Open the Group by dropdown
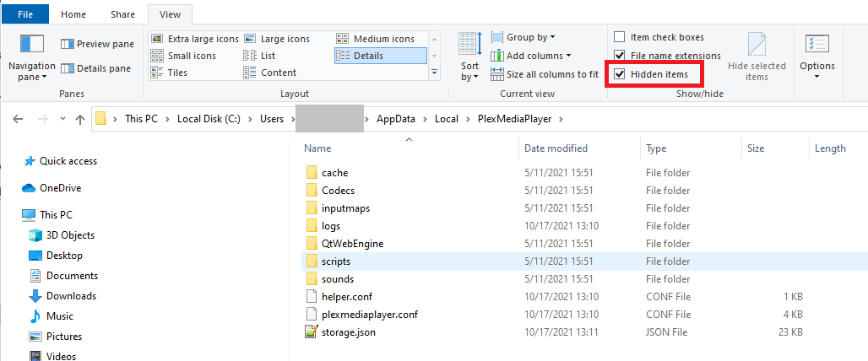Screen dimensions: 868x361 [524, 38]
